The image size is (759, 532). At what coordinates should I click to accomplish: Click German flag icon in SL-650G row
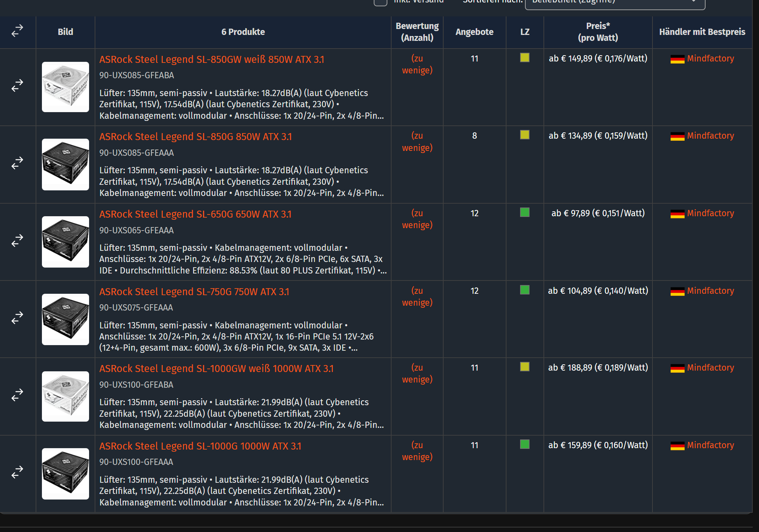click(x=677, y=214)
